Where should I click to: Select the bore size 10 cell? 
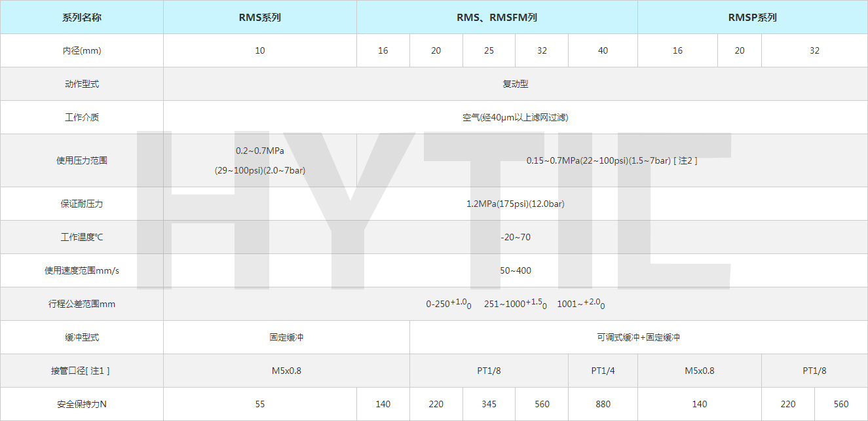point(260,50)
